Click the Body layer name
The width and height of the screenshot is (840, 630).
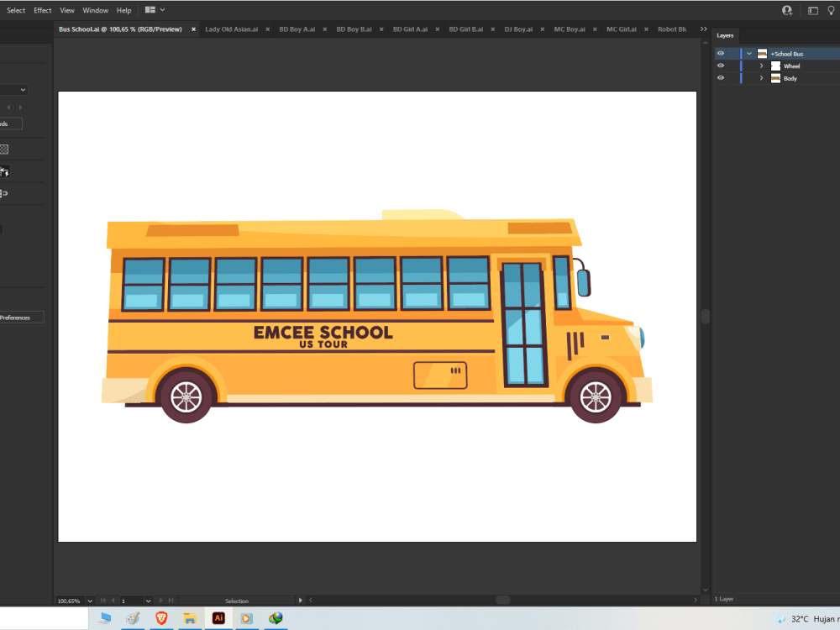pos(790,78)
